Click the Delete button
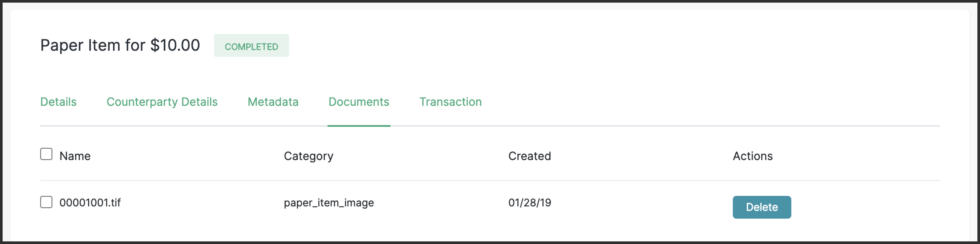 pyautogui.click(x=761, y=207)
